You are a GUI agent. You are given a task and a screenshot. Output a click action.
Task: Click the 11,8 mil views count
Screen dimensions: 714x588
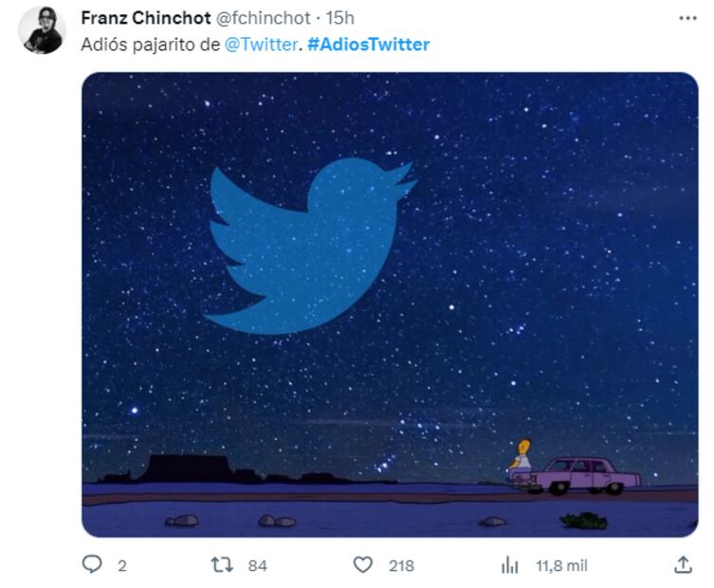[x=561, y=565]
